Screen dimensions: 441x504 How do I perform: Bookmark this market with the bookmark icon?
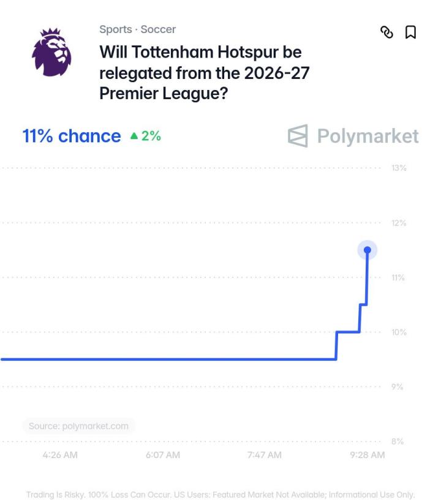tap(410, 32)
